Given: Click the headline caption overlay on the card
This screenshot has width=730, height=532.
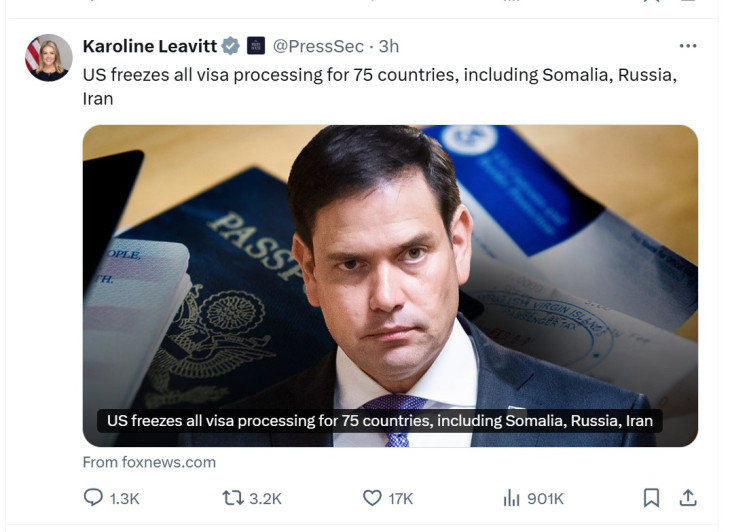Looking at the screenshot, I should [380, 421].
